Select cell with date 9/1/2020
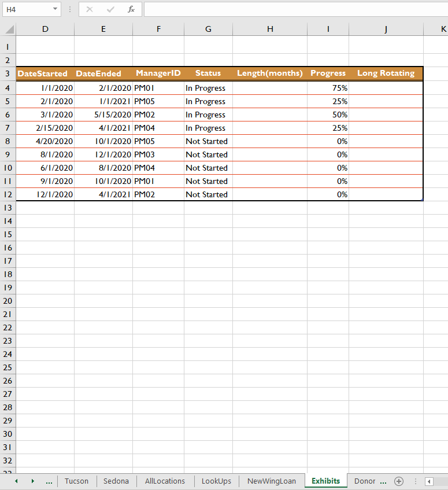 (x=45, y=181)
